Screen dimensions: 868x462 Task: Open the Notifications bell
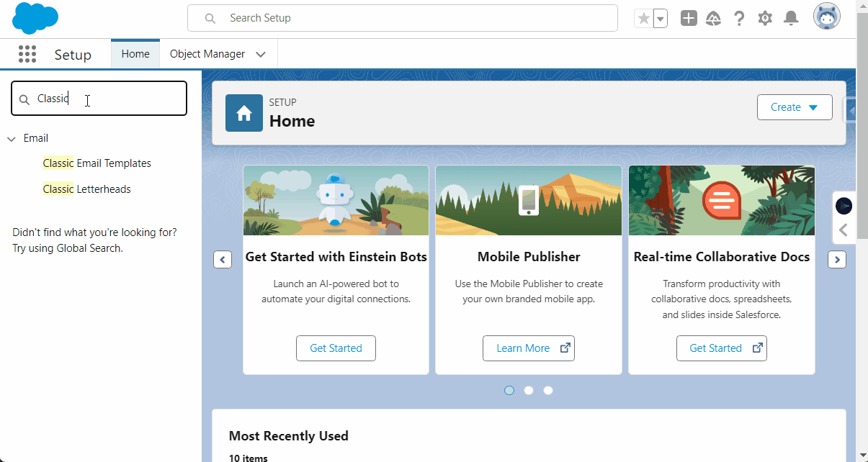click(791, 19)
